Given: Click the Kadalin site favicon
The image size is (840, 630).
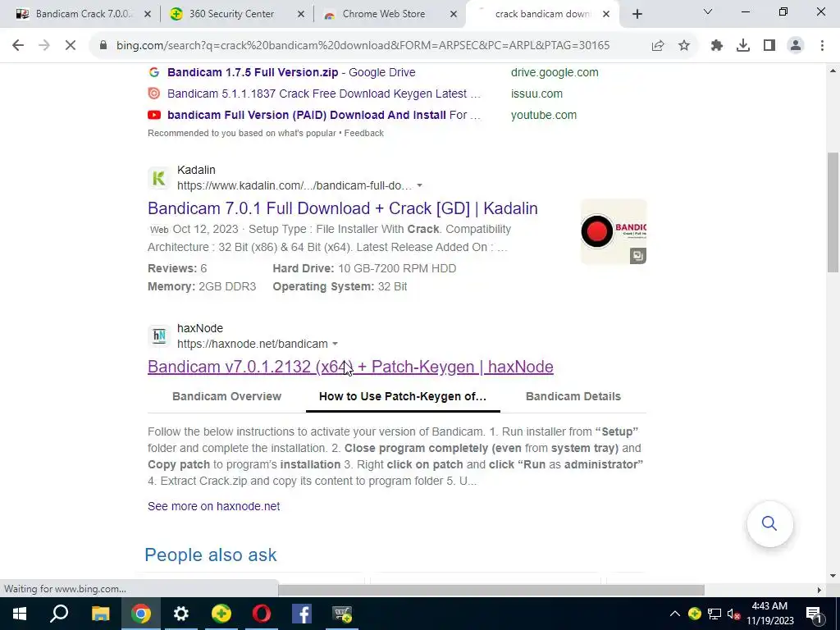Looking at the screenshot, I should click(158, 178).
